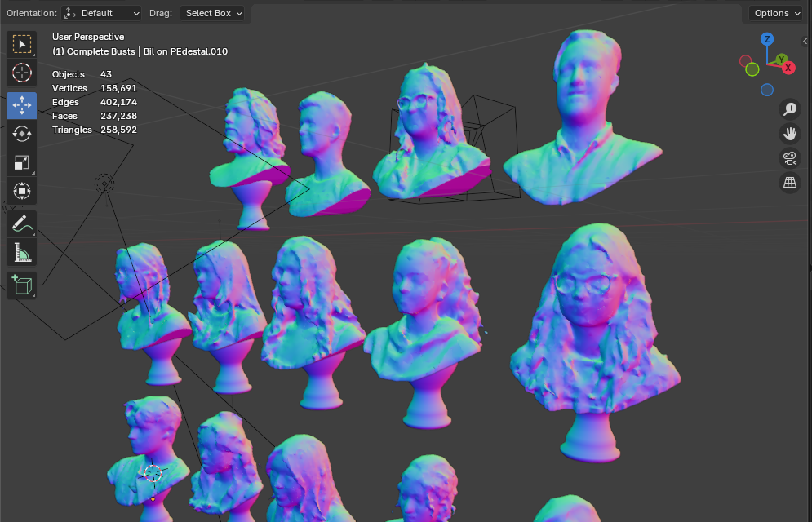
Task: Select the combined Transform tool
Action: pos(22,191)
